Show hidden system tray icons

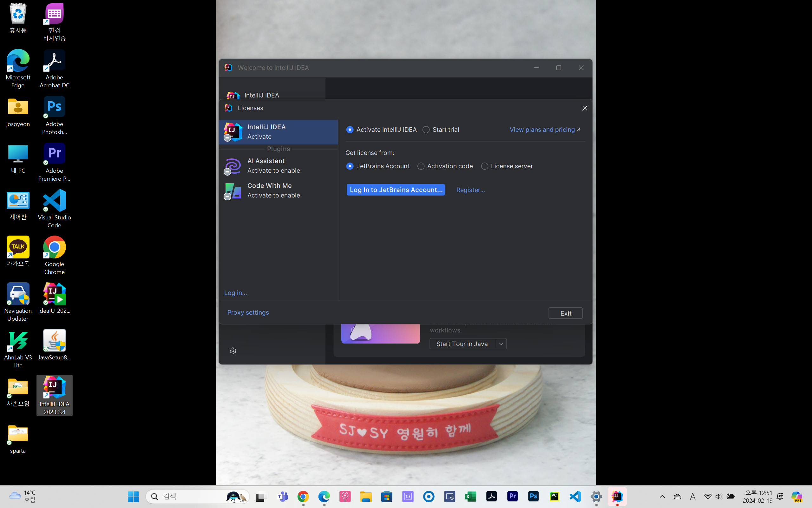coord(662,497)
